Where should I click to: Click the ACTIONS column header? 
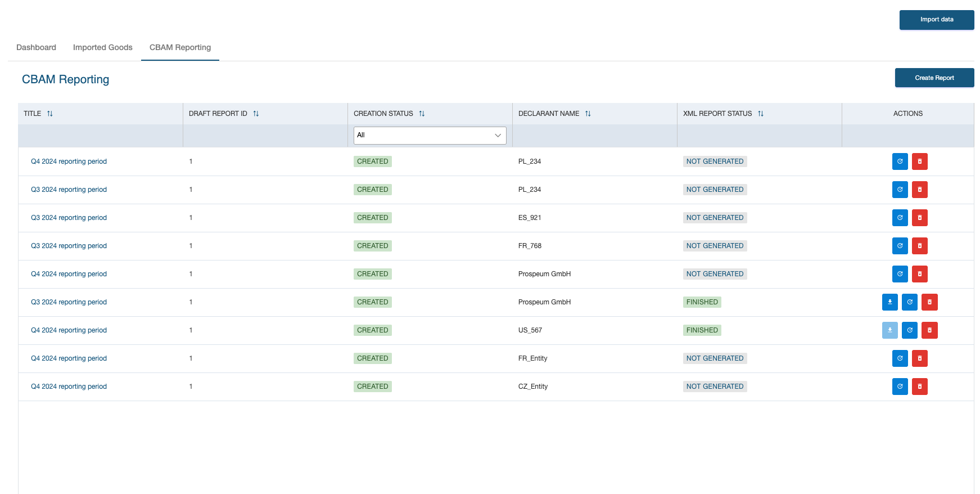907,114
